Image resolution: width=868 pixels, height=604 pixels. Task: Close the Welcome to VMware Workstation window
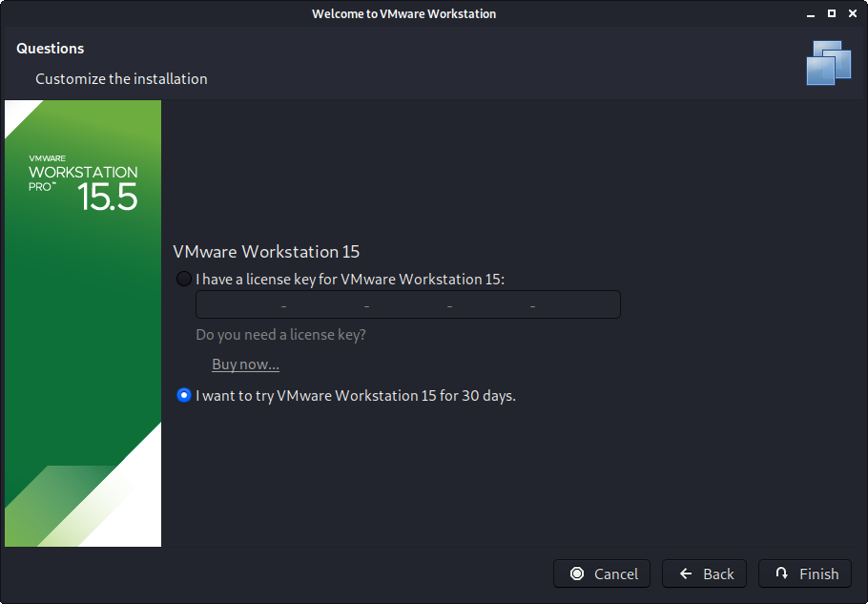click(x=851, y=14)
